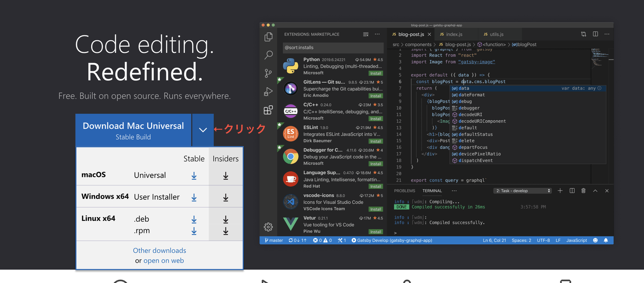Click the feedback smiley in the status bar
The width and height of the screenshot is (644, 283).
click(595, 240)
